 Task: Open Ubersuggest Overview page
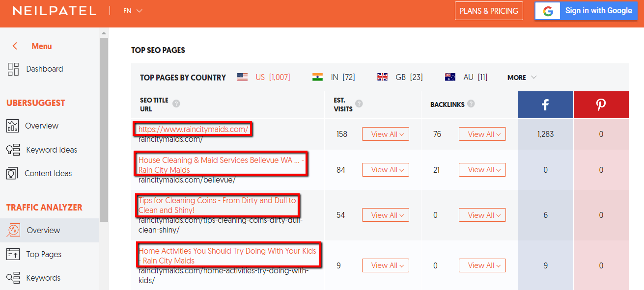point(42,126)
